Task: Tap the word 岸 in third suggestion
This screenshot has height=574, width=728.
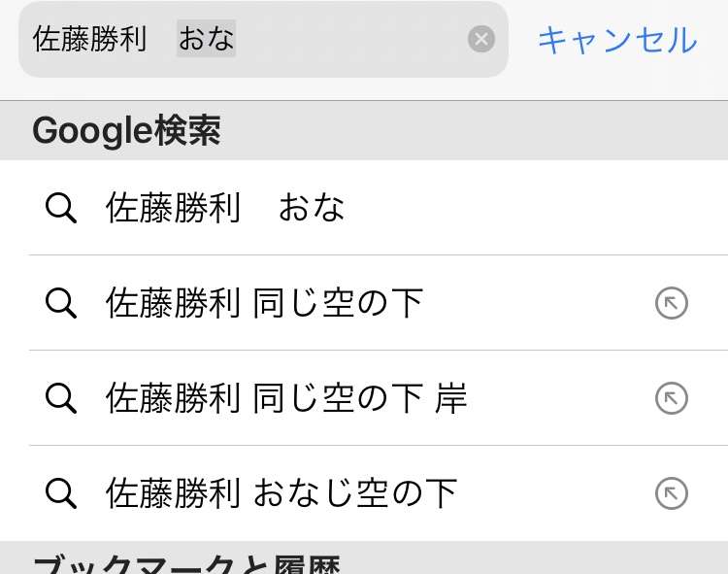Action: coord(450,398)
